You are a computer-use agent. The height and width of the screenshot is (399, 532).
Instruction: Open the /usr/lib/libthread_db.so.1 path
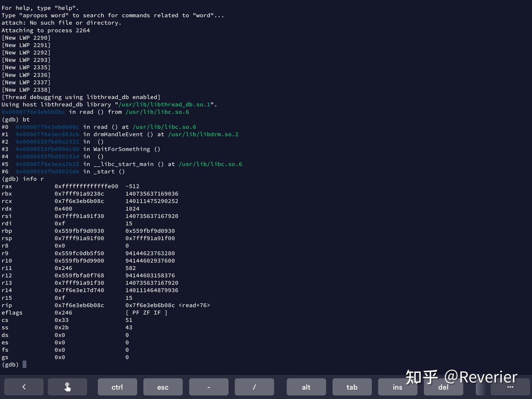(165, 105)
